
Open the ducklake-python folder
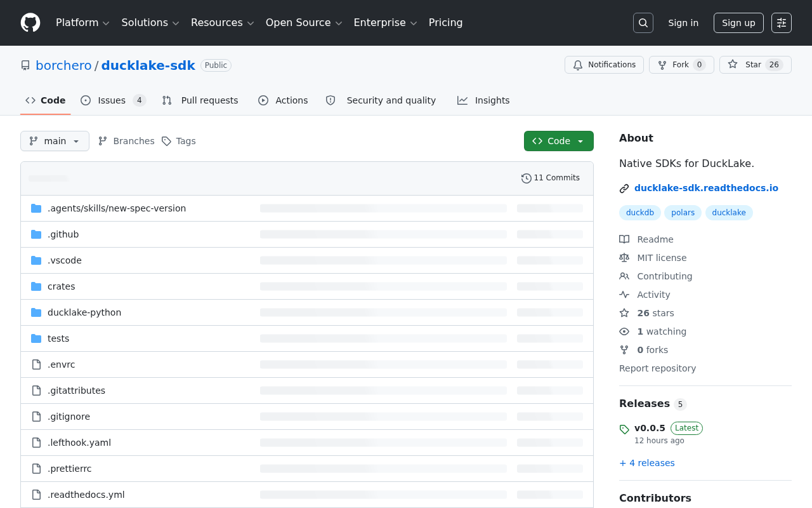(x=84, y=312)
